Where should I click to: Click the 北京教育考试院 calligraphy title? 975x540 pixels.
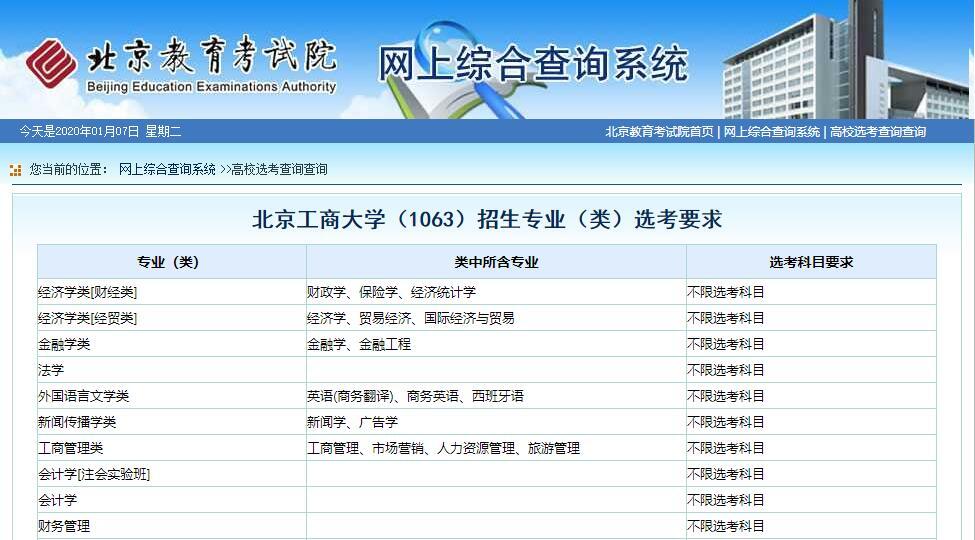tap(212, 56)
